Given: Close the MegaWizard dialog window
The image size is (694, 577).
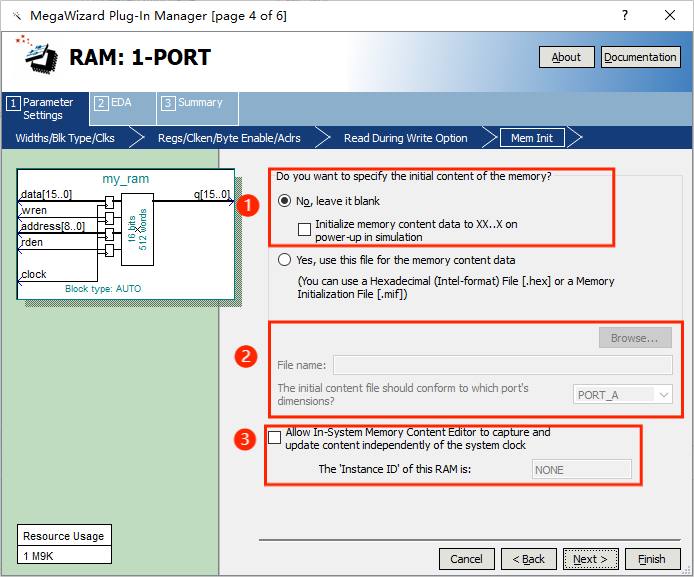Looking at the screenshot, I should (670, 15).
